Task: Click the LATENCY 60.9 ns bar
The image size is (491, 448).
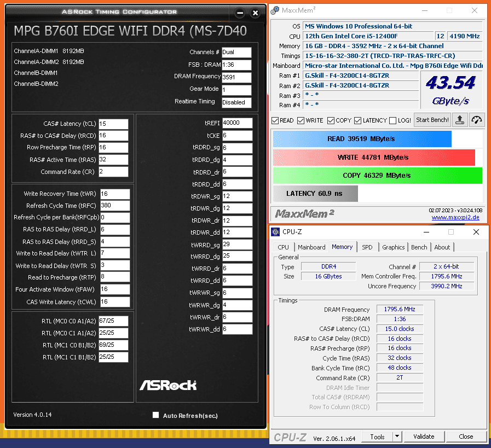Action: click(x=315, y=194)
